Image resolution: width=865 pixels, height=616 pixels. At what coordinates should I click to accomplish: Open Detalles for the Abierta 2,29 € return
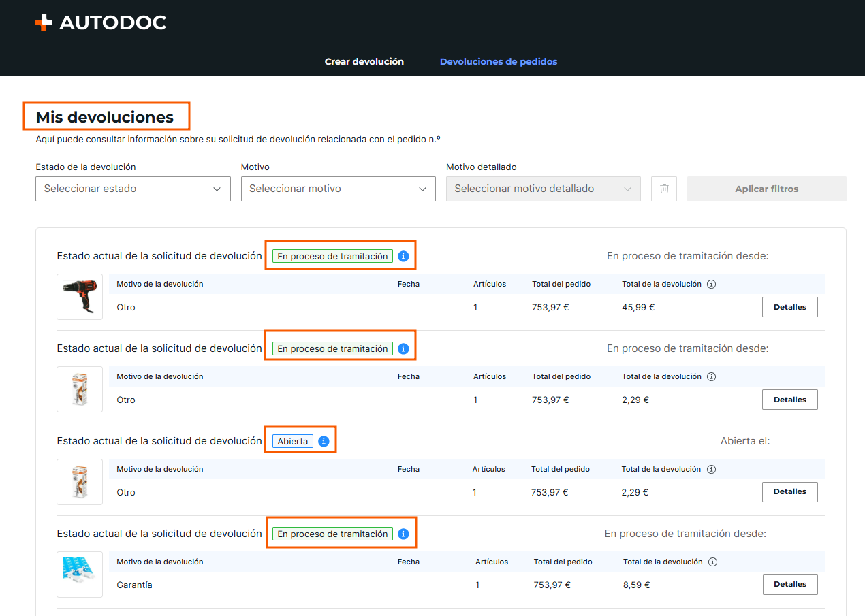click(790, 491)
